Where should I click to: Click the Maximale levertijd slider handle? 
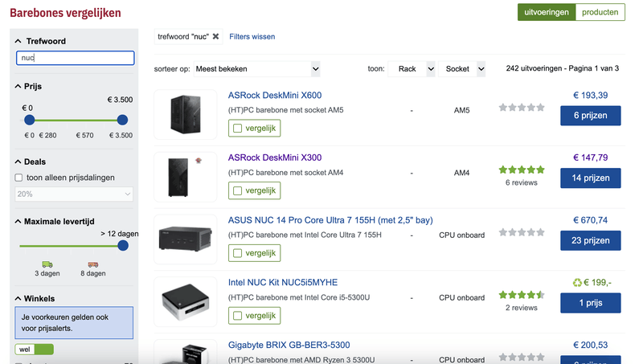[123, 246]
